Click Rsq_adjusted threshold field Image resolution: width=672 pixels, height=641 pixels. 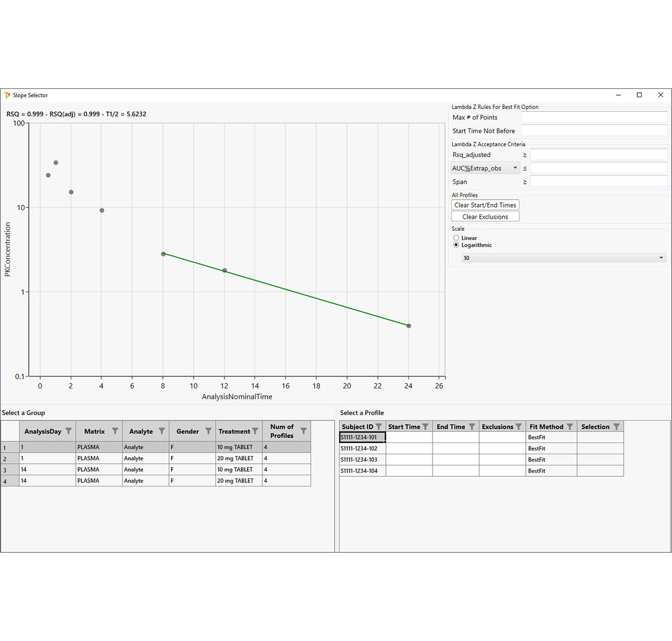[x=599, y=155]
